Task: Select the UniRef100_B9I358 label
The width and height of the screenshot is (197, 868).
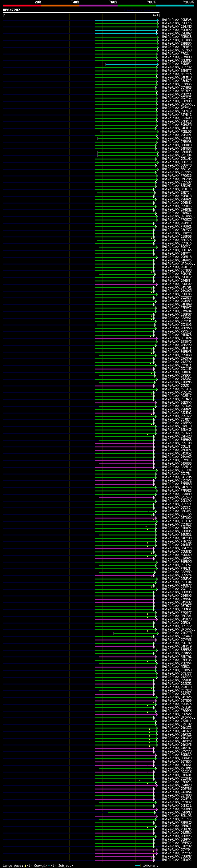Action: pyautogui.click(x=176, y=50)
